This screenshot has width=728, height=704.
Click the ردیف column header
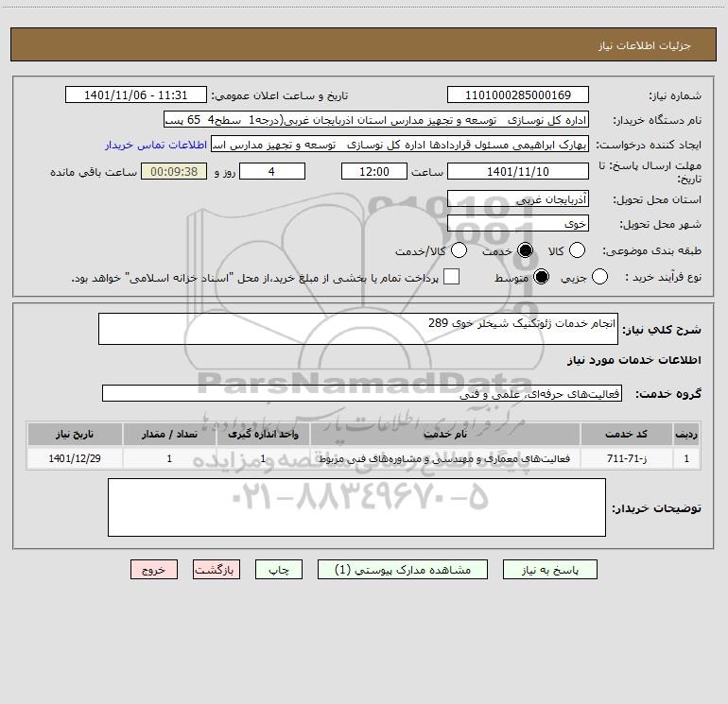(686, 434)
